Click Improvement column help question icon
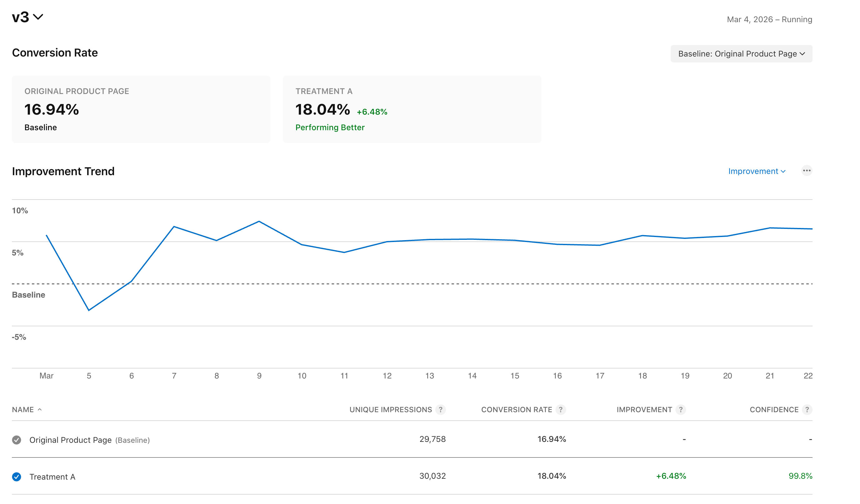The image size is (860, 504). point(680,409)
